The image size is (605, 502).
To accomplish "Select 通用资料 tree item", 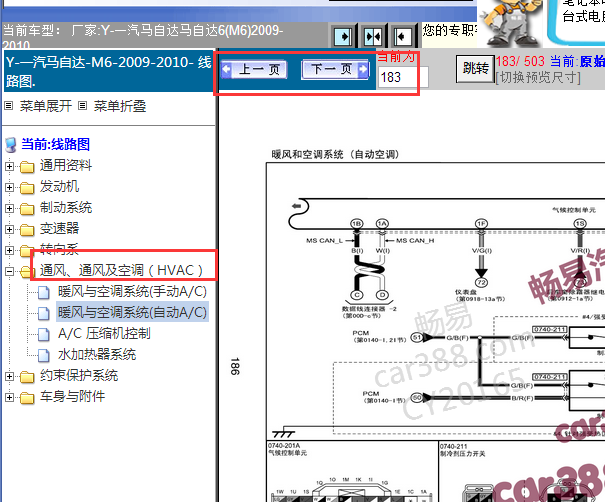I will (66, 165).
